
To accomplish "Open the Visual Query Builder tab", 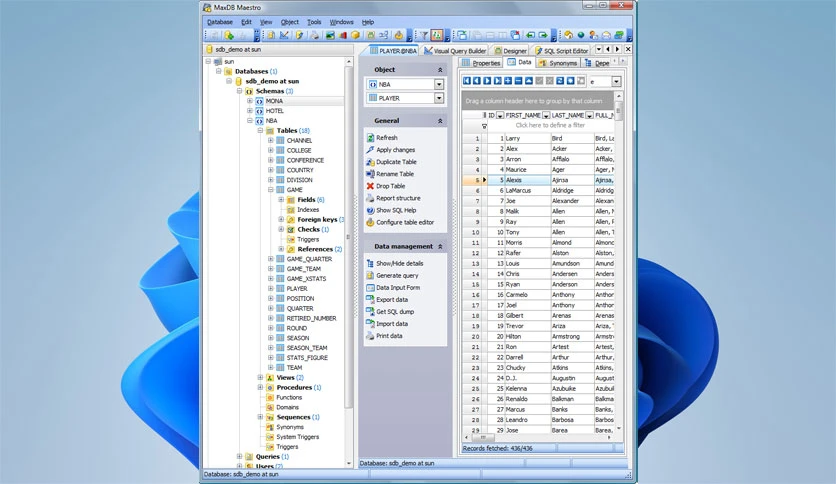I will [x=455, y=51].
